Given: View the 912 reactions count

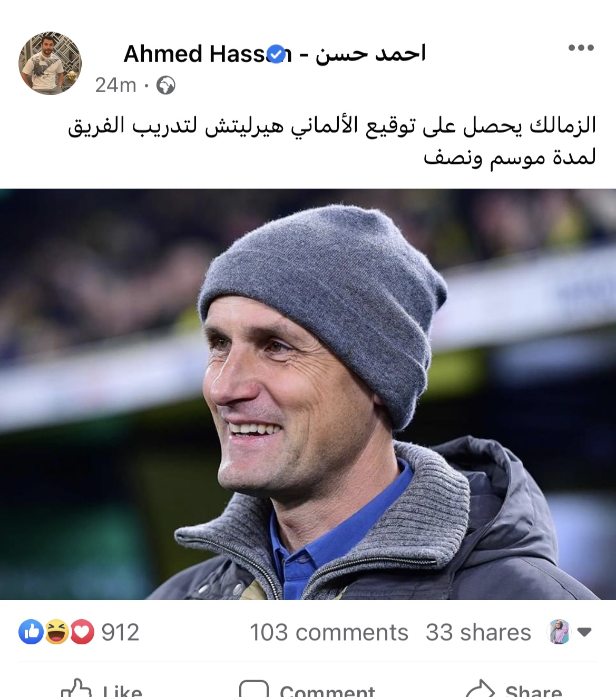Looking at the screenshot, I should (x=120, y=632).
